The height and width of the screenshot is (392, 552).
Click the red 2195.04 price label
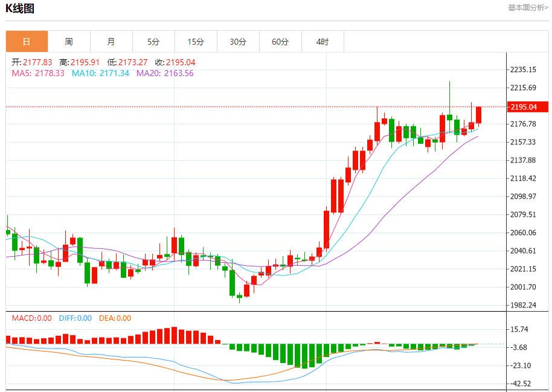point(527,107)
